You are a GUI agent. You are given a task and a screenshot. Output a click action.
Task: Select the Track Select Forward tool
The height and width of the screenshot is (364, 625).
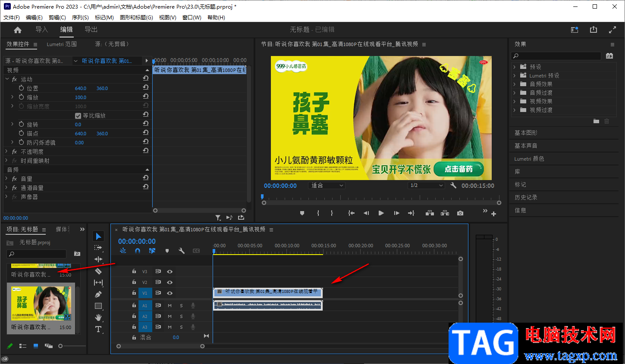click(98, 248)
